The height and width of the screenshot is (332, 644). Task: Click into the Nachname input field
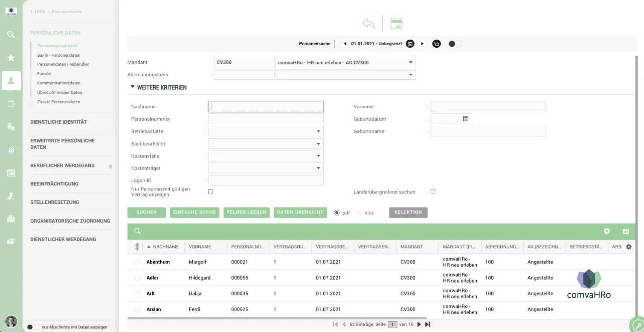266,107
